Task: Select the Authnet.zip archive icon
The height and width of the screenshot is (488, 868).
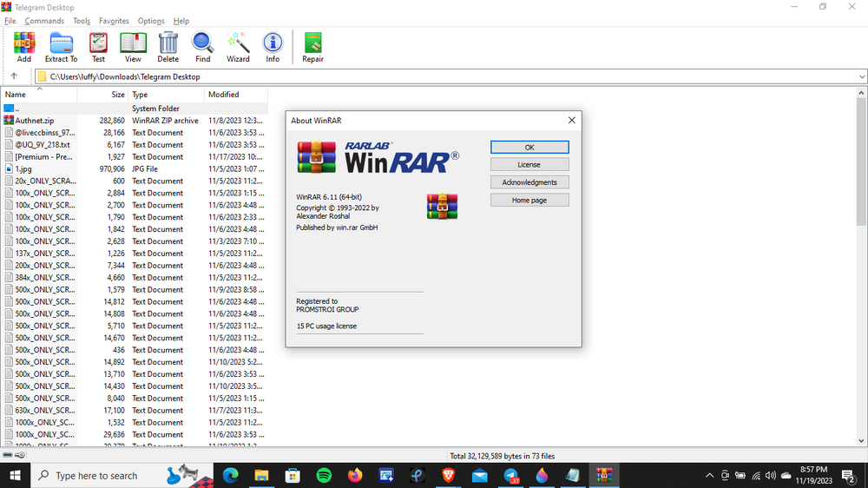Action: click(9, 120)
